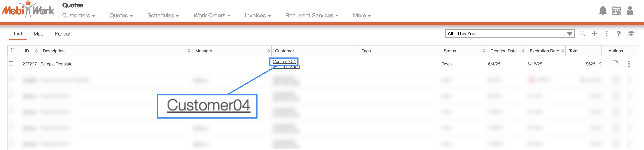Click the search magnifier icon
The height and width of the screenshot is (150, 644).
tap(582, 34)
